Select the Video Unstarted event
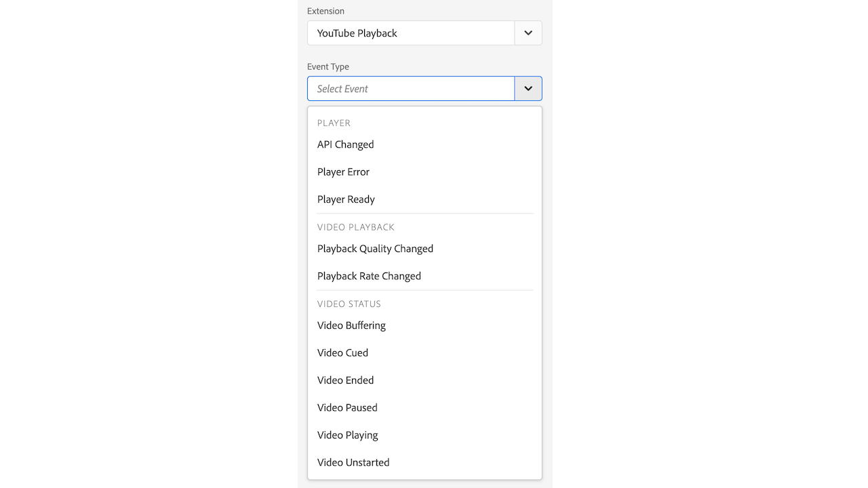 [x=353, y=462]
